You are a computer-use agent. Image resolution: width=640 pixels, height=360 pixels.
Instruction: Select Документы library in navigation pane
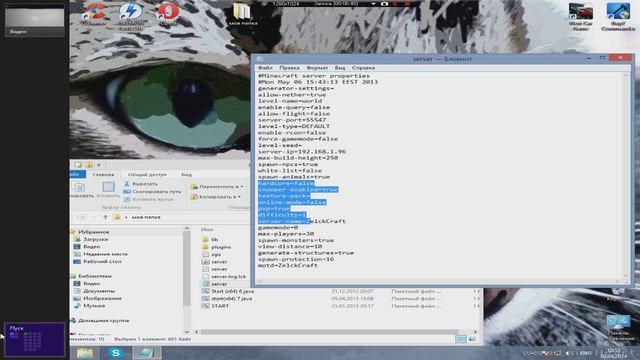pyautogui.click(x=99, y=291)
